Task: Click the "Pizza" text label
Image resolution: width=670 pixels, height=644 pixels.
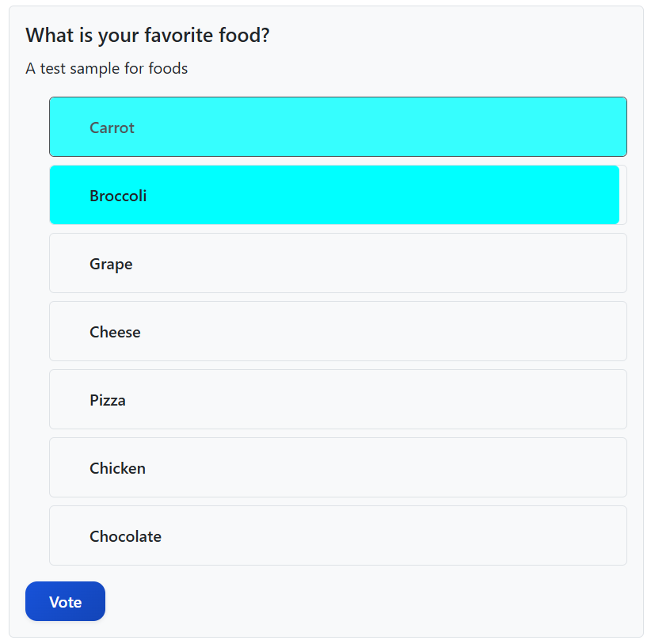Action: pos(108,400)
